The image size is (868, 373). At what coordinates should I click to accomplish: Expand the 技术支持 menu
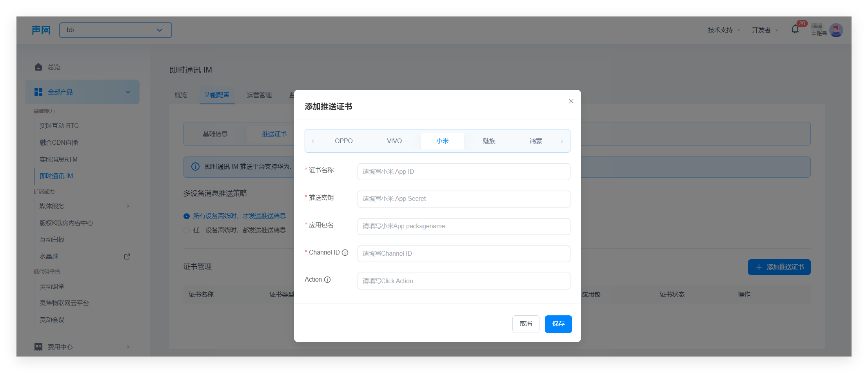click(724, 30)
